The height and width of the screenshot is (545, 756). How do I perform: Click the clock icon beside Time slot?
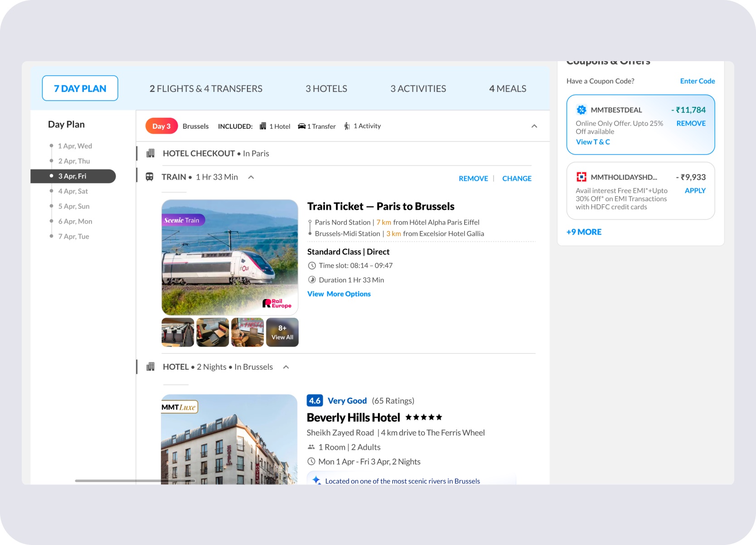tap(312, 266)
